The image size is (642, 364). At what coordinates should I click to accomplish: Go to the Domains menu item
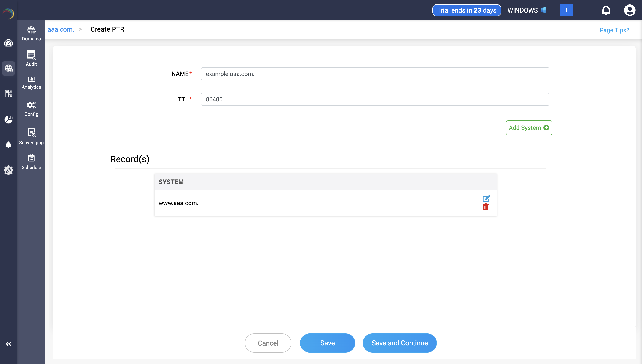pos(31,34)
